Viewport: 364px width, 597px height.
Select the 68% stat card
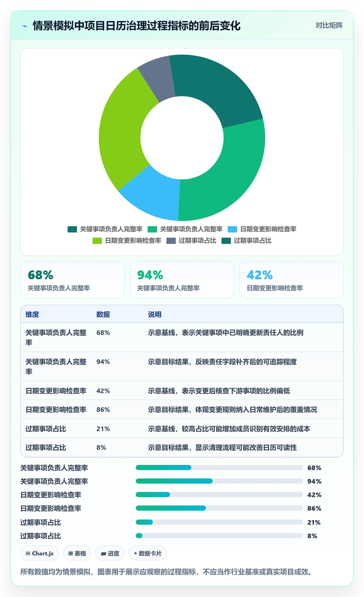pyautogui.click(x=73, y=280)
